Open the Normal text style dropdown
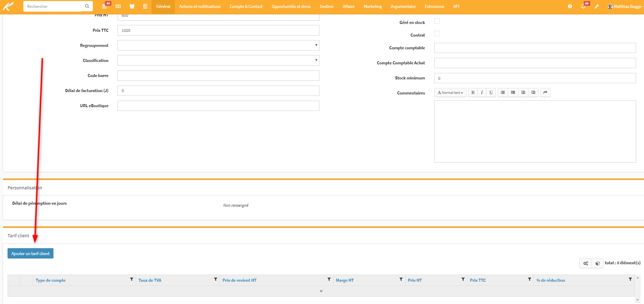644x304 pixels. coord(450,92)
